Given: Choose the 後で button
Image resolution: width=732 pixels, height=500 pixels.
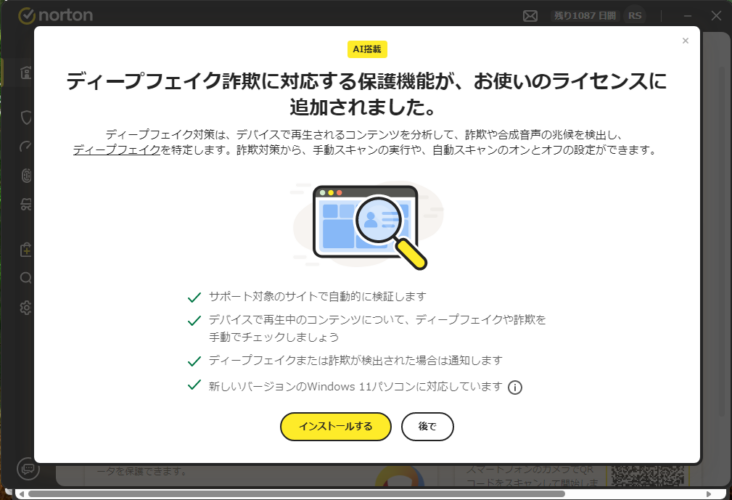Looking at the screenshot, I should tap(427, 426).
